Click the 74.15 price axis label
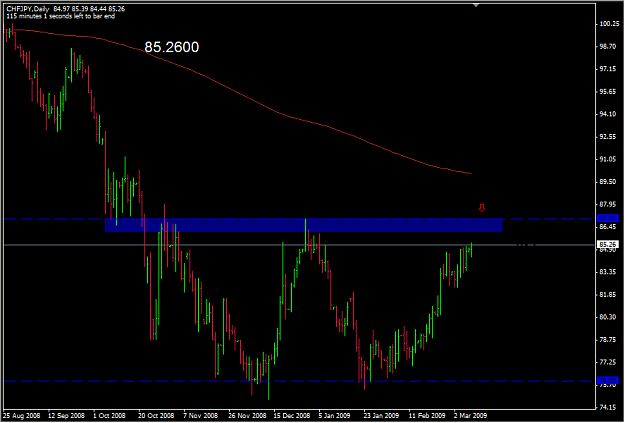Viewport: 625px width, 423px height. pyautogui.click(x=608, y=407)
